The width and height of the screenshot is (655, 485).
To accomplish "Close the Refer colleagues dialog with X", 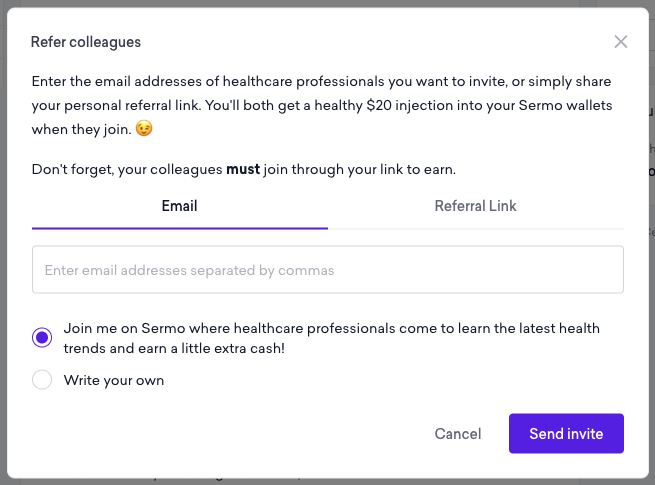I will pos(621,42).
